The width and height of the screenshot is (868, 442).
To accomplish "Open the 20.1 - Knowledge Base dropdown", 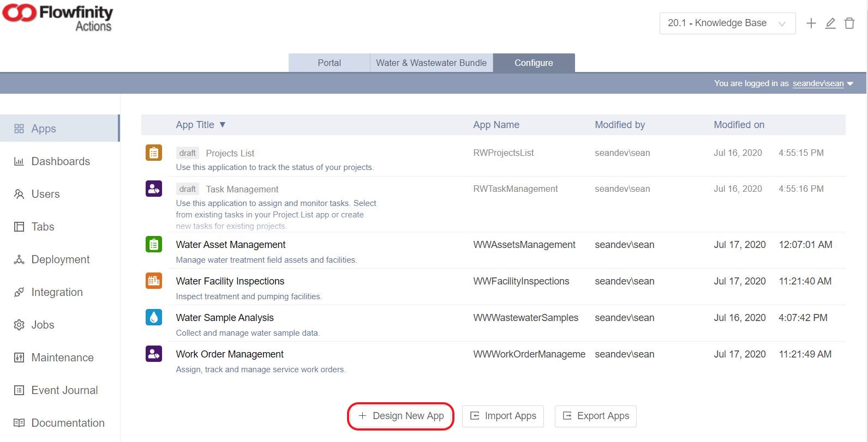I will pyautogui.click(x=727, y=23).
